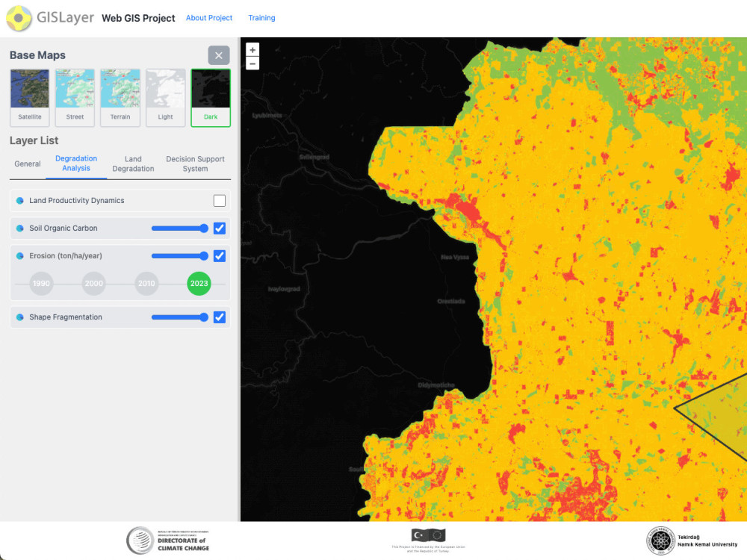This screenshot has height=560, width=747.
Task: Click the Directorate of Climate Change logo
Action: click(167, 541)
